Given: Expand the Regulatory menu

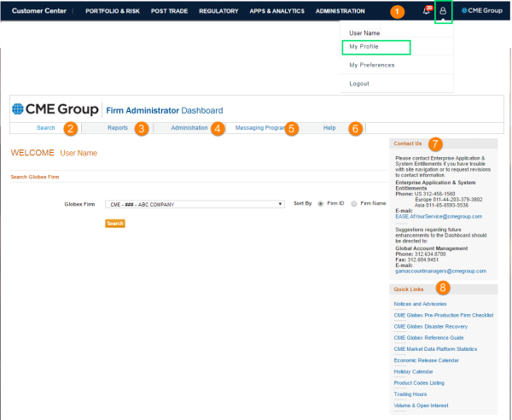Looking at the screenshot, I should tap(218, 11).
